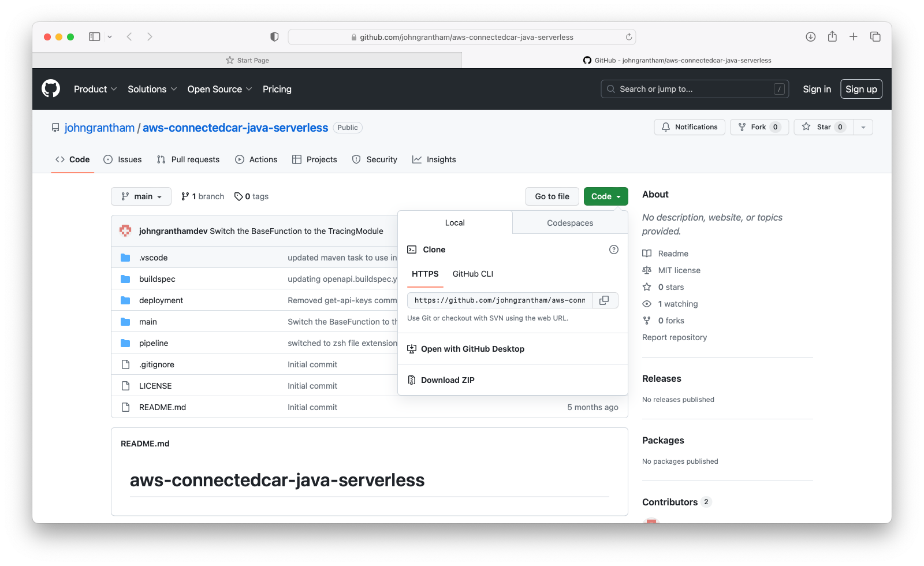
Task: Select the Local tab
Action: tap(455, 223)
